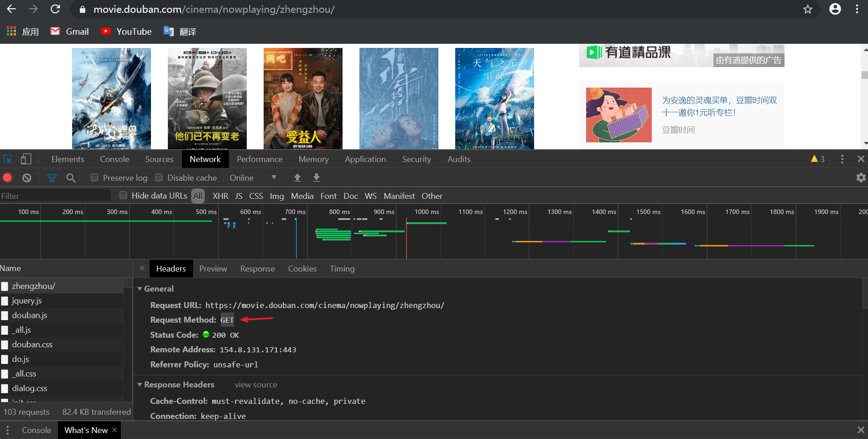The image size is (868, 439).
Task: Open the Online throttling dropdown
Action: [253, 178]
